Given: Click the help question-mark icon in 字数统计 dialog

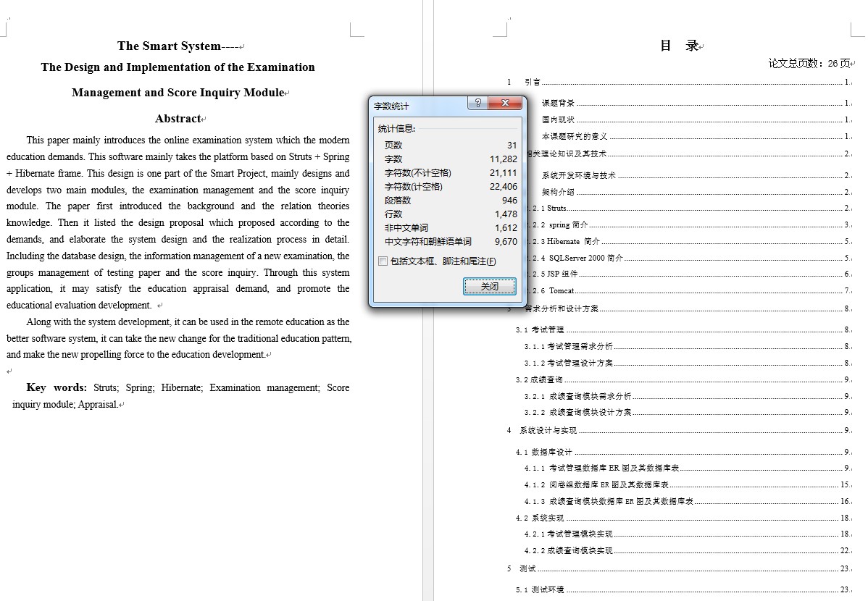Looking at the screenshot, I should coord(478,103).
